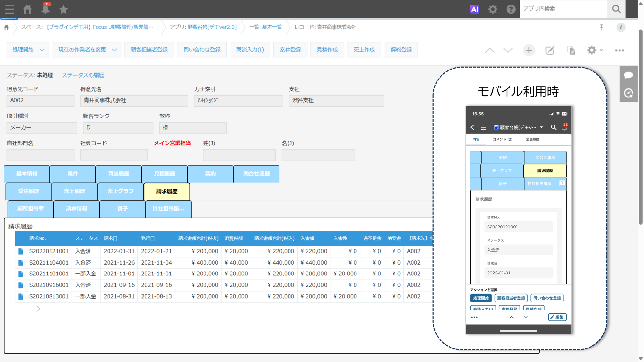Screen dimensions: 644x362
Task: Click 問い合わせ登録 button
Action: (x=202, y=50)
